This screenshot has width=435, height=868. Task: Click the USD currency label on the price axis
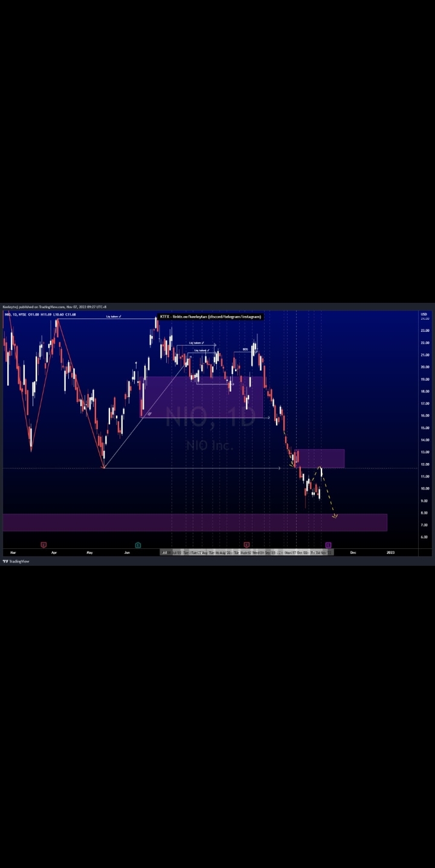point(424,314)
